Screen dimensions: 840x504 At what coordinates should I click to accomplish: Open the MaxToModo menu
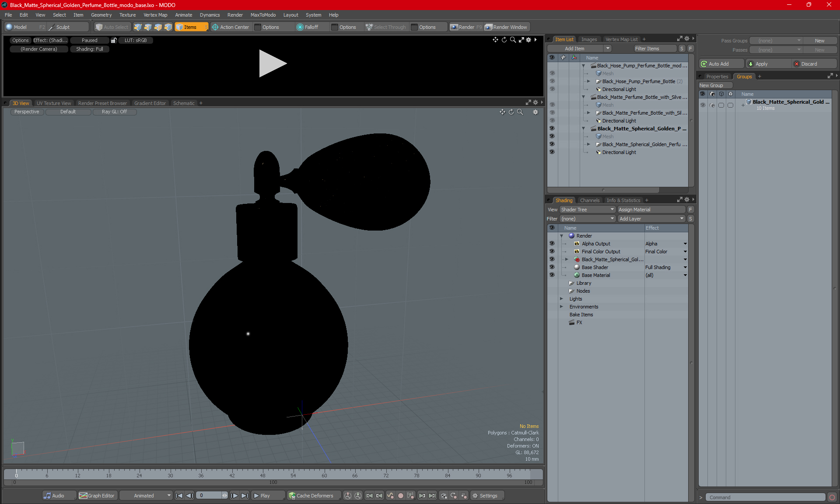click(x=263, y=15)
